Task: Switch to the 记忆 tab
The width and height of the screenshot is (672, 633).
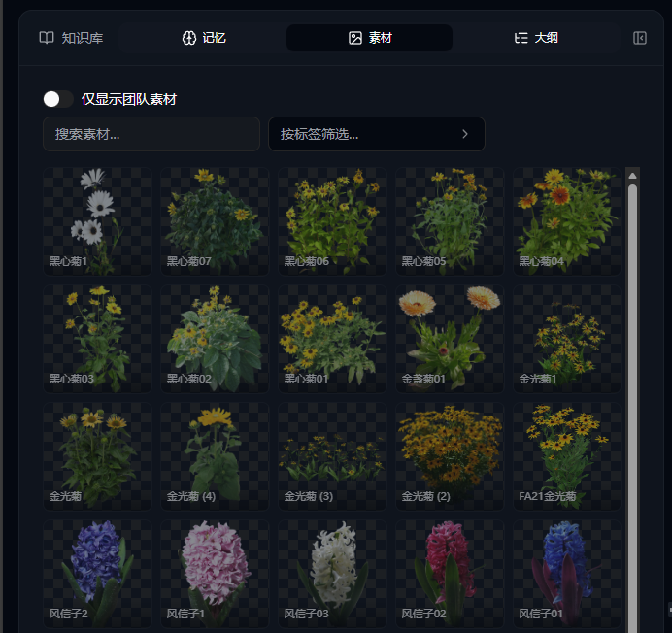Action: [204, 38]
